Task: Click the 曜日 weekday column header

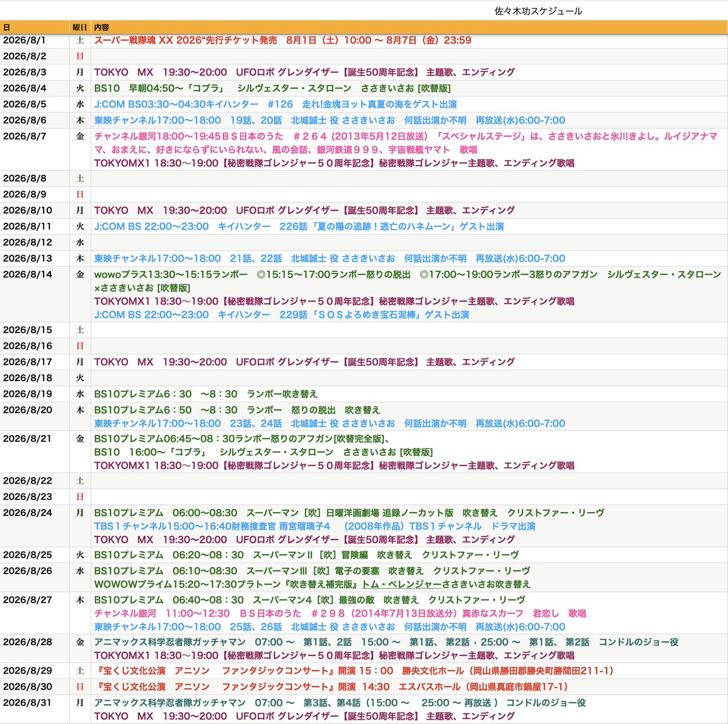Action: tap(80, 27)
